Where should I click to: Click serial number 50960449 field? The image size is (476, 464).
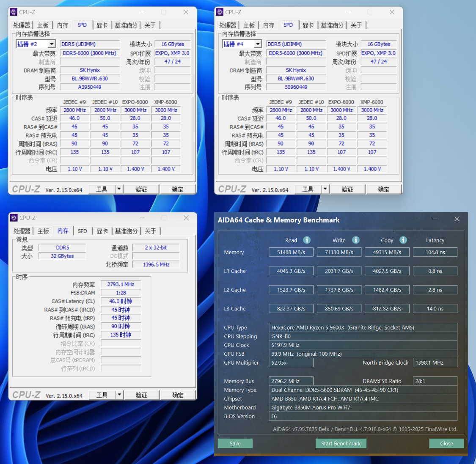point(296,87)
